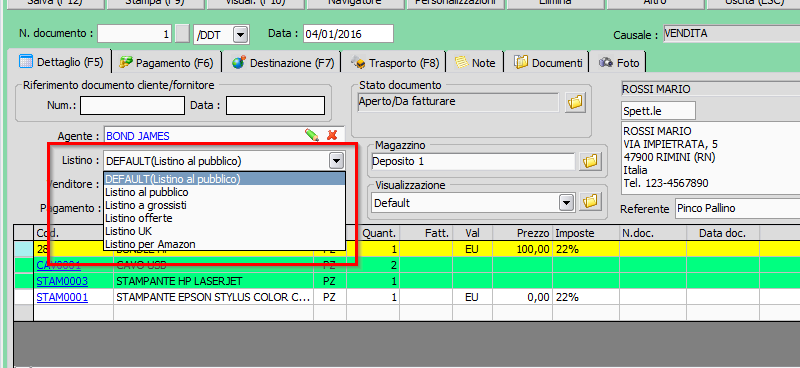
Task: Click the Data field showing 04/01/2016
Action: pyautogui.click(x=348, y=35)
